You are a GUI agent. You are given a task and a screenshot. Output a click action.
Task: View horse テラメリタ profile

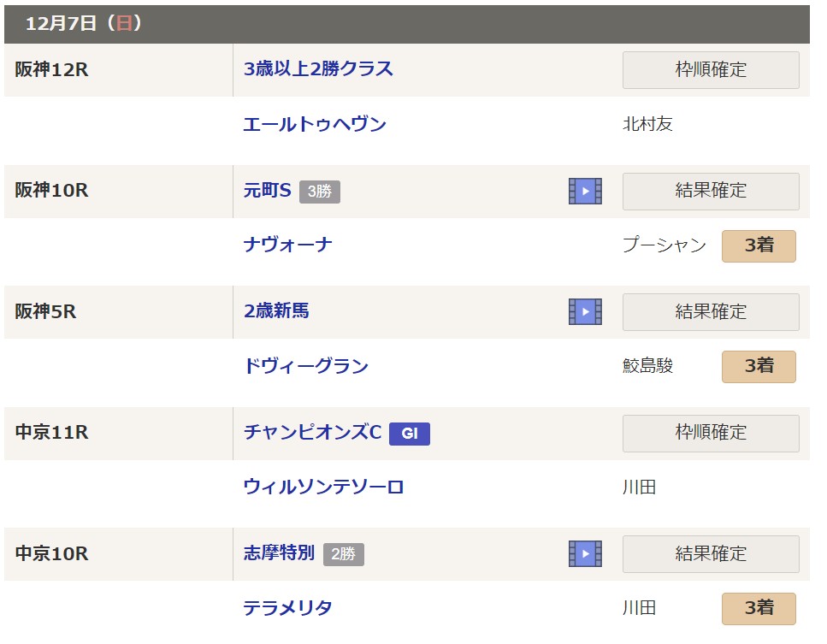(288, 608)
